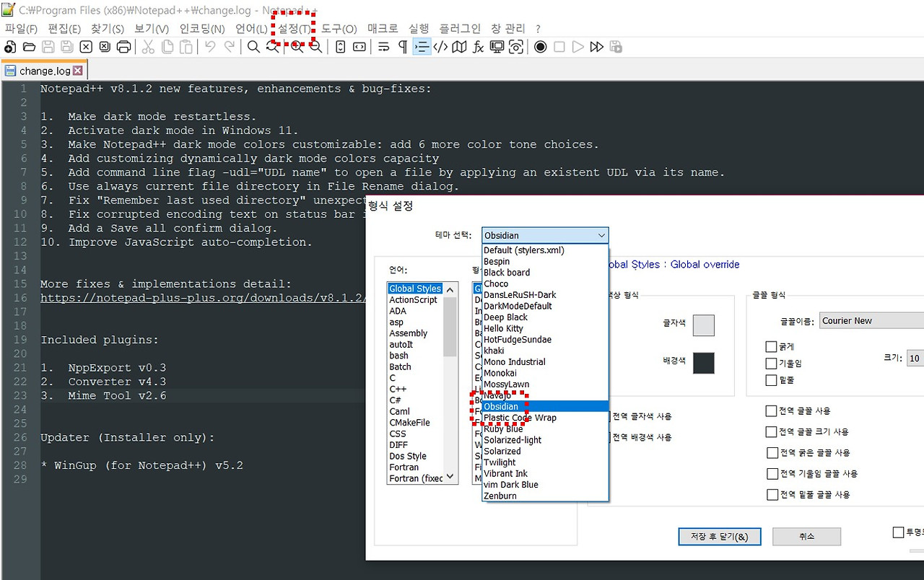Open the 배경색 background color swatch
924x580 pixels.
tap(703, 363)
